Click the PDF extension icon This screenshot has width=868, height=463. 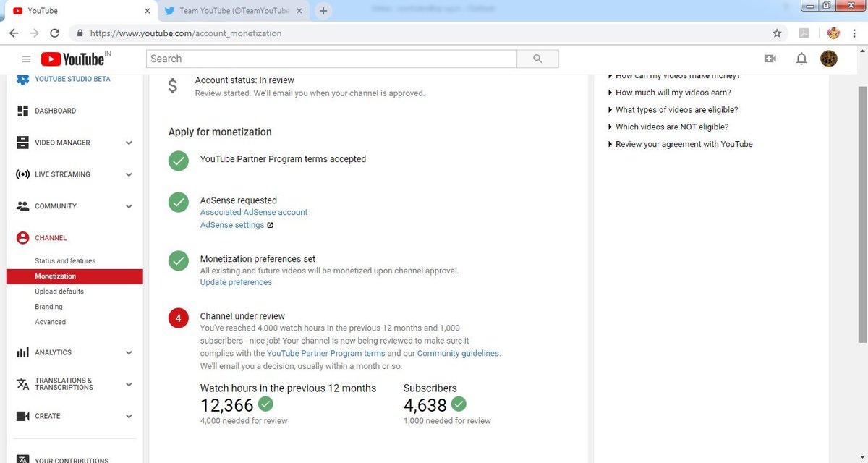click(803, 33)
